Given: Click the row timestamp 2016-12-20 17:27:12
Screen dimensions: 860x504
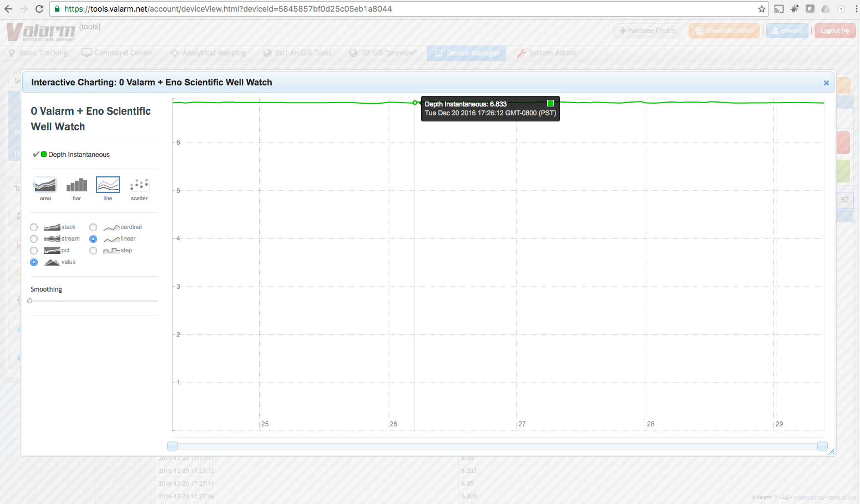Looking at the screenshot, I should [186, 471].
